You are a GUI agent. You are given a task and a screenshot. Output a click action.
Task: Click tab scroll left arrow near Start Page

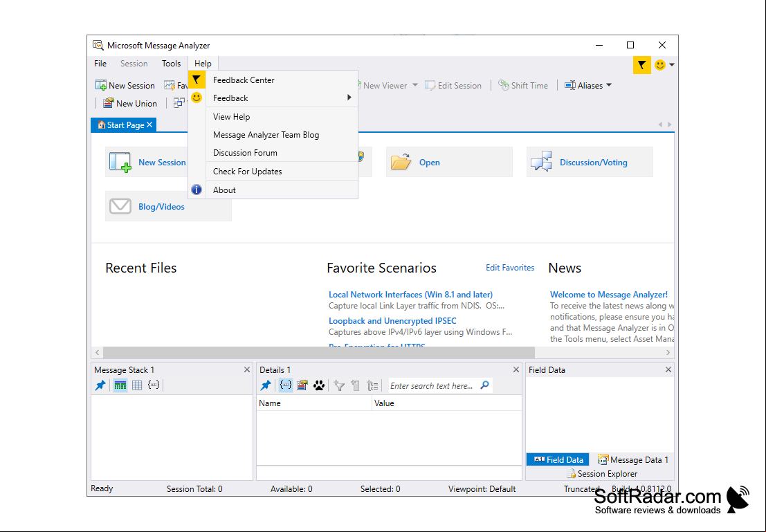tap(660, 125)
